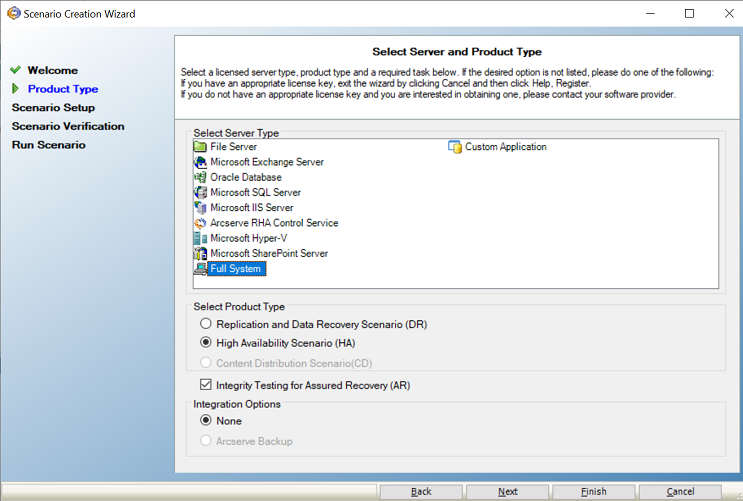Select the highlighted Full System entry
The image size is (743, 501).
(x=236, y=269)
